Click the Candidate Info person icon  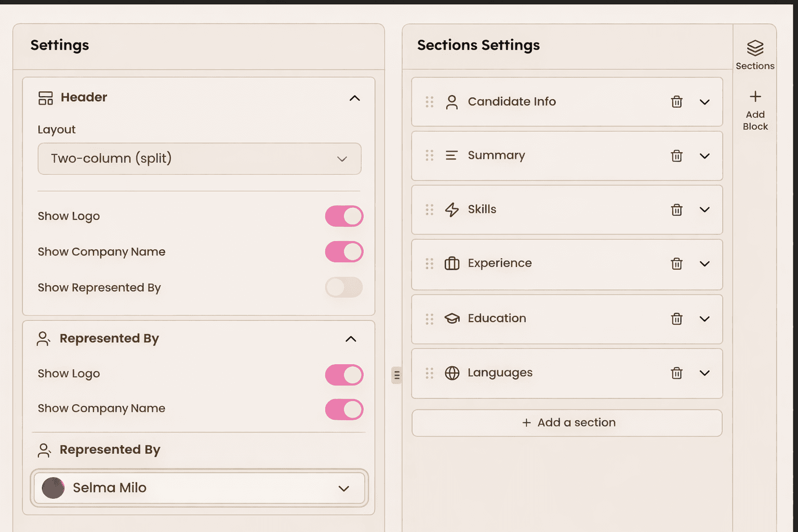(452, 102)
